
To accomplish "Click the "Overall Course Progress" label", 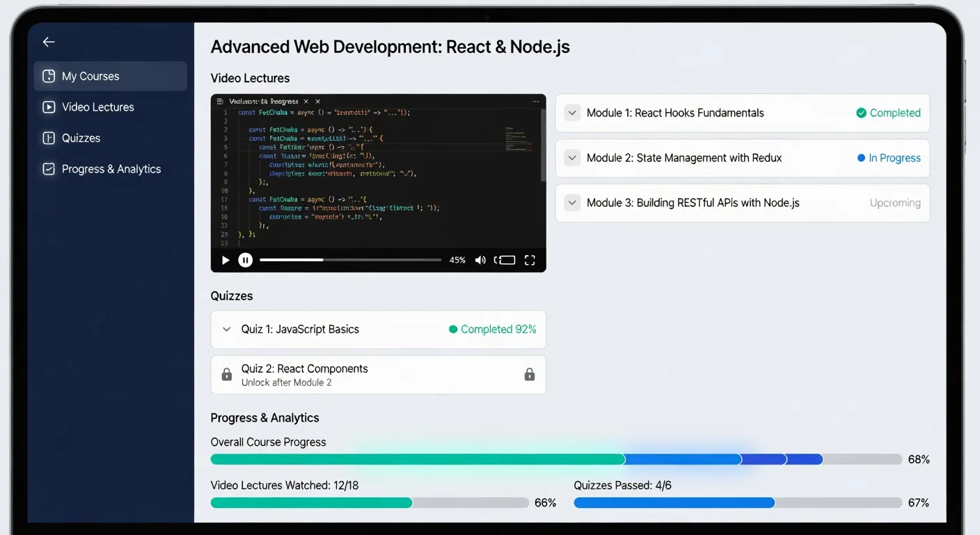I will pyautogui.click(x=269, y=442).
